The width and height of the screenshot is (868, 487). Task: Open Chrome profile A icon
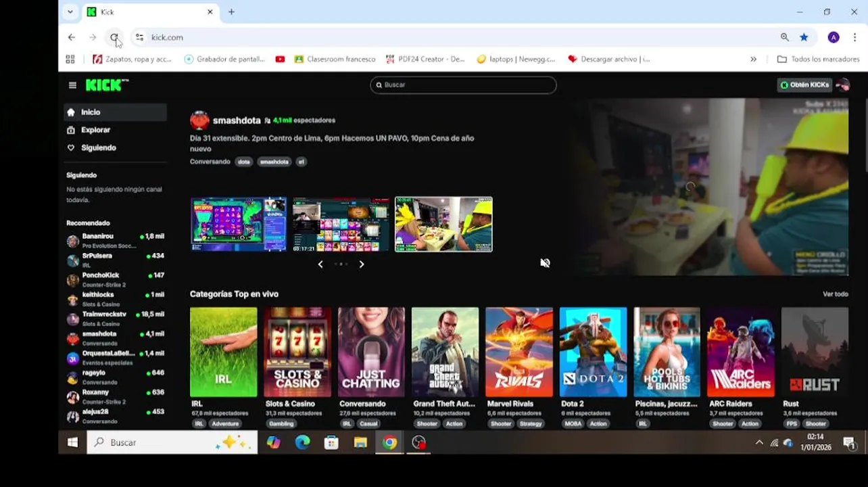point(834,37)
